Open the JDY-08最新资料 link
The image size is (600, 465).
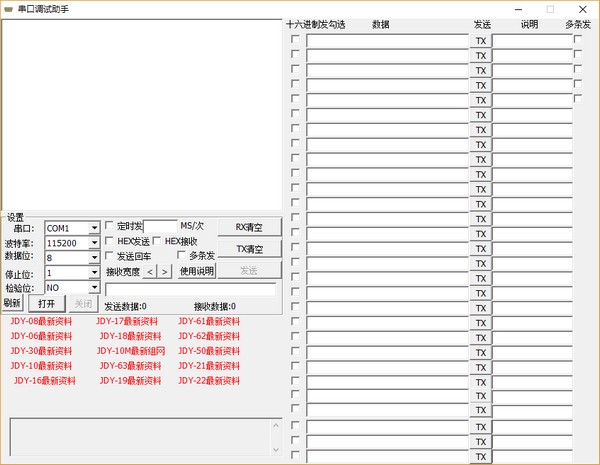pos(41,321)
